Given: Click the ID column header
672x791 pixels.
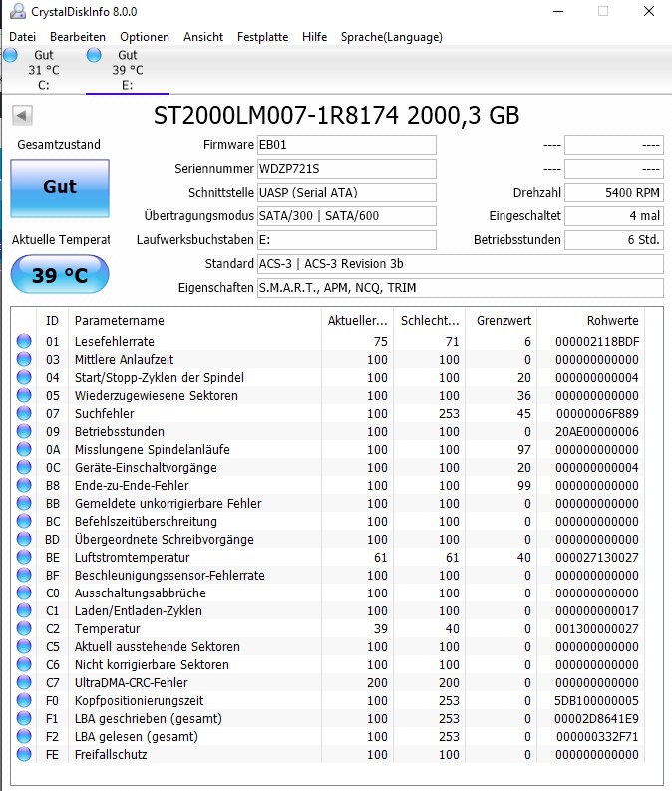Looking at the screenshot, I should (x=52, y=321).
